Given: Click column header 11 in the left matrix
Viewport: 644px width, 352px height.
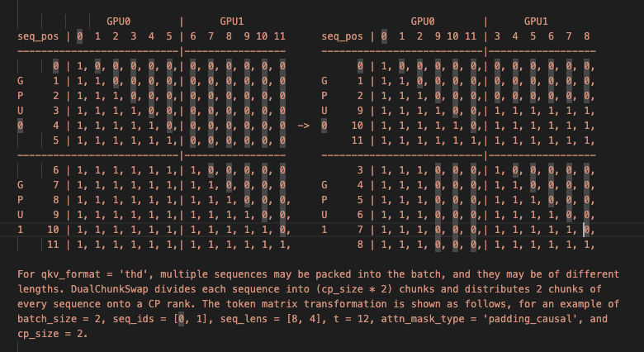Looking at the screenshot, I should (x=279, y=36).
